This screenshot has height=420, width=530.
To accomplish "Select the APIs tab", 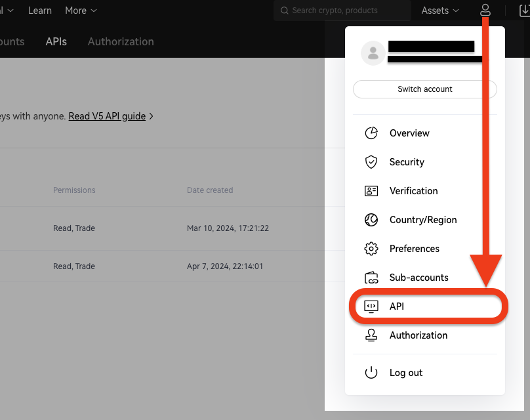I will coord(56,41).
